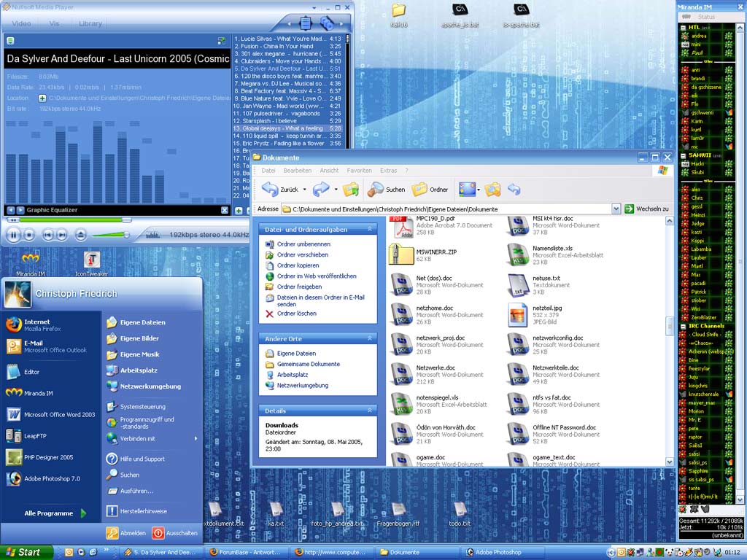The image size is (747, 560).
Task: Collapse the HTL group in Miranda IM
Action: 683,28
